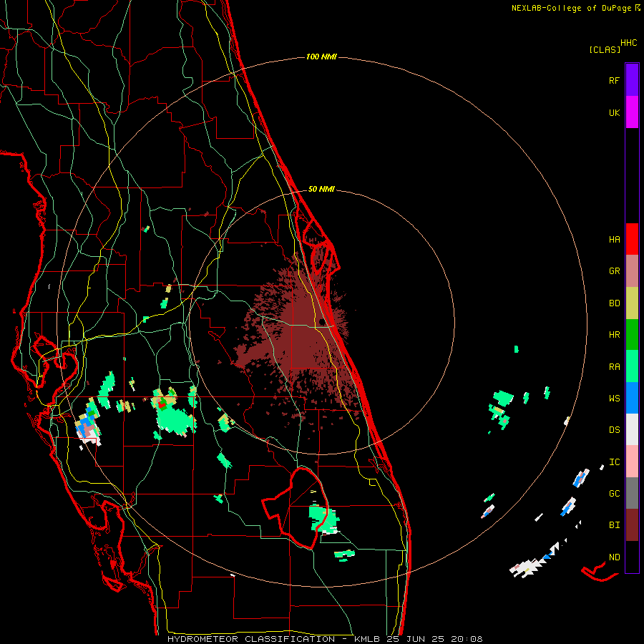Click the magenta UK legend color swatch

tap(632, 112)
